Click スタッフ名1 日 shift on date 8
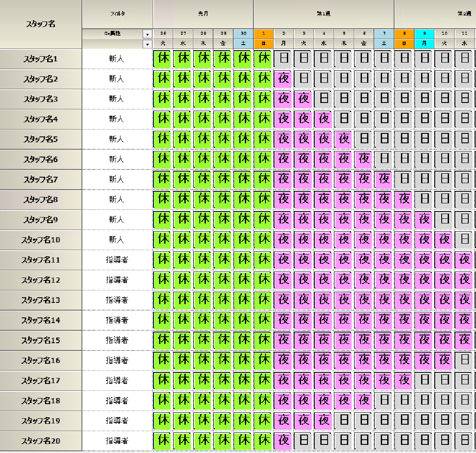Viewport: 476px width, 453px height. pos(404,59)
